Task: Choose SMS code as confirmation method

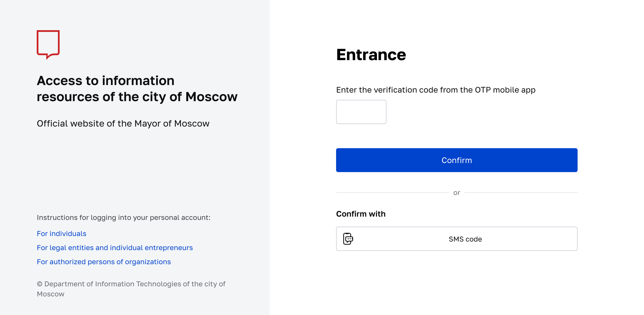Action: point(456,239)
